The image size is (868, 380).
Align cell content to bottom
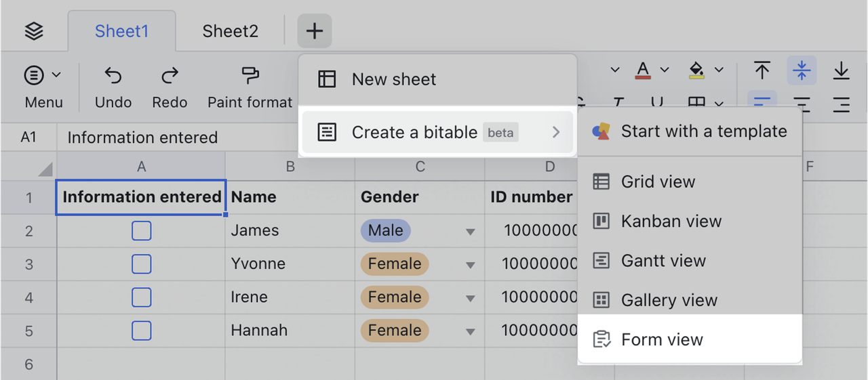[x=841, y=70]
